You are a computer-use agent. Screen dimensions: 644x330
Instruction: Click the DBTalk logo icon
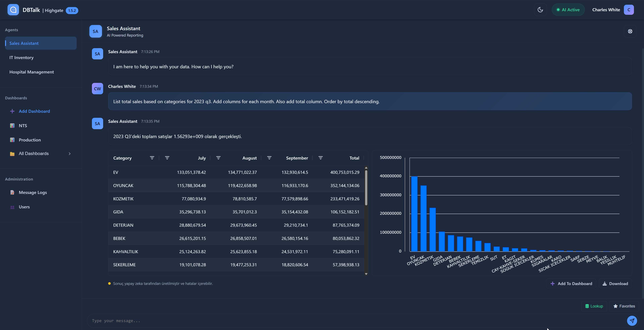(x=13, y=10)
